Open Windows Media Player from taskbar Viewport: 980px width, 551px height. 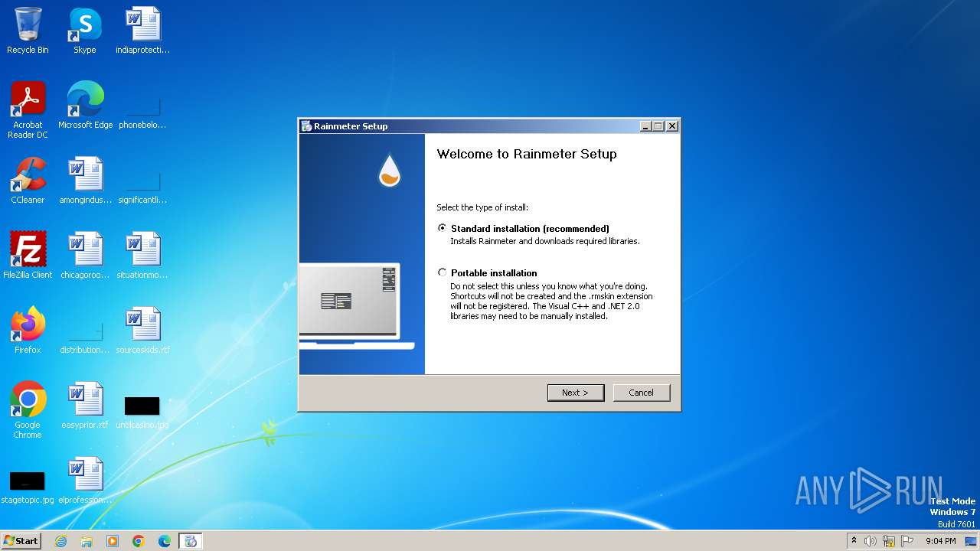pos(113,541)
